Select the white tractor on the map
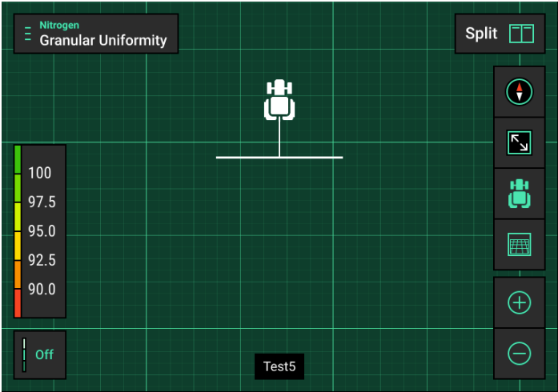Screen dimensions: 558x392 279,101
